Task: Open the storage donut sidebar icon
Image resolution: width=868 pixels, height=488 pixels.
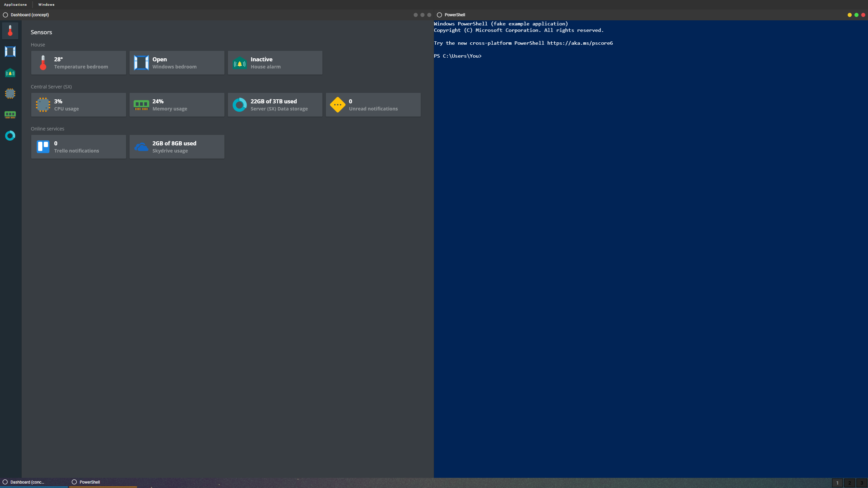Action: pyautogui.click(x=10, y=136)
